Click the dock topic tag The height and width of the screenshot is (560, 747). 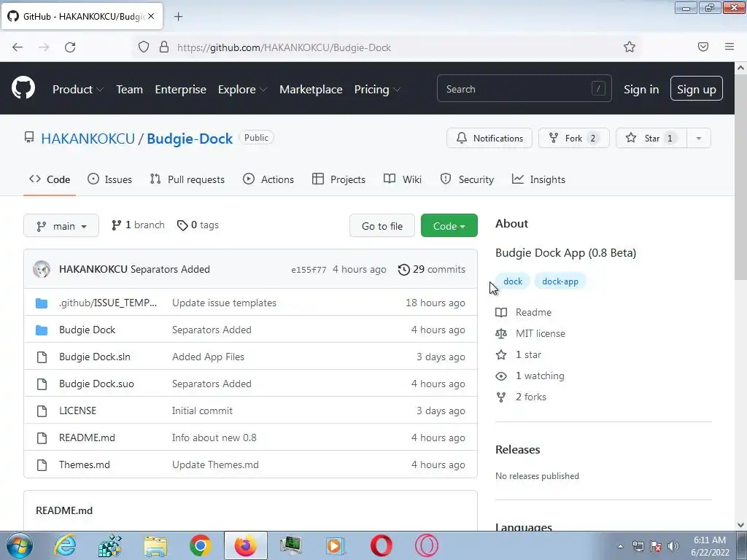[x=513, y=281]
